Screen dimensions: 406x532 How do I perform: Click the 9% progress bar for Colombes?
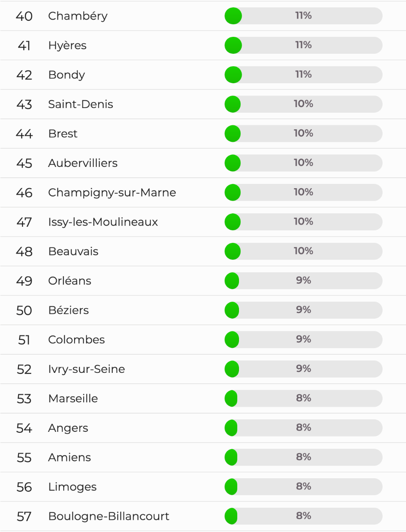[x=303, y=339]
